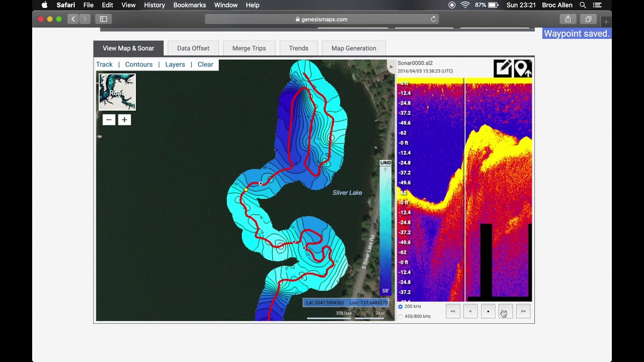Click the Track link
This screenshot has width=644, height=362.
104,64
